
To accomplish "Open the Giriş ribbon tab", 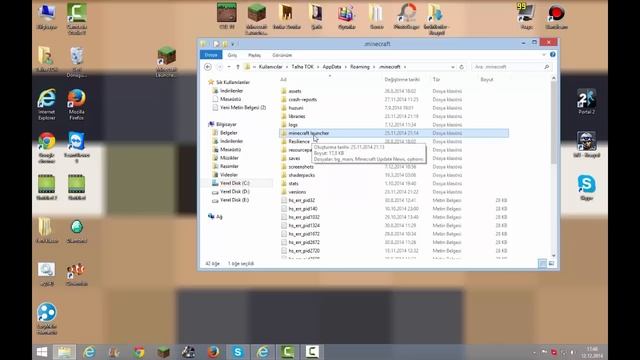I will (232, 55).
